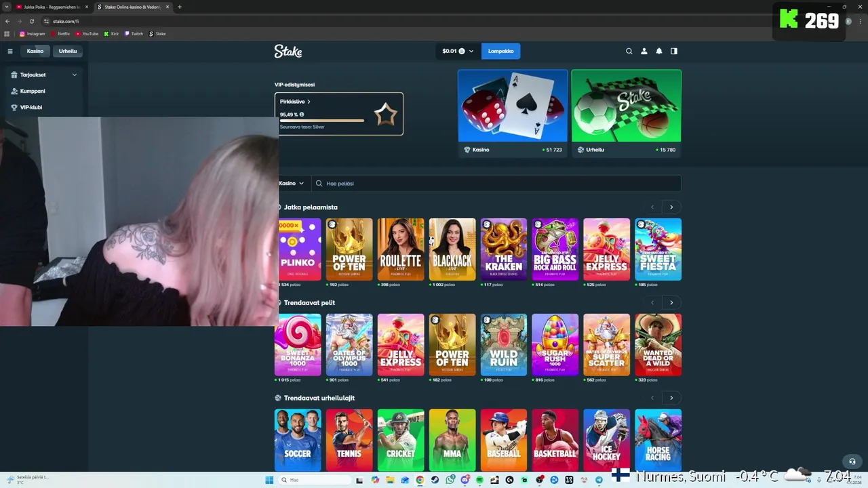
Task: Open Power of Ten in Jatka pelaamista
Action: click(x=349, y=249)
